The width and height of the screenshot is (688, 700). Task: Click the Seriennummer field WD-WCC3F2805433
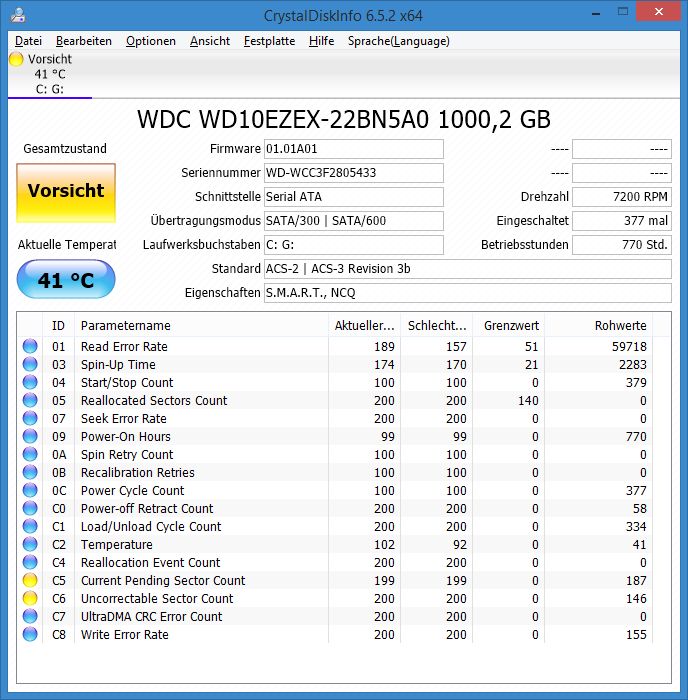pos(354,173)
